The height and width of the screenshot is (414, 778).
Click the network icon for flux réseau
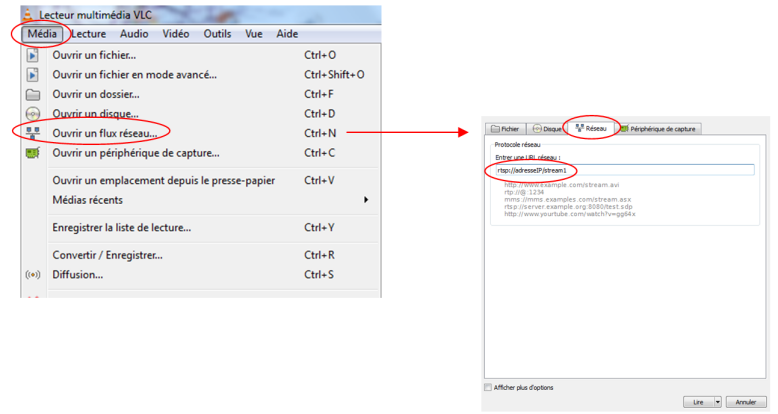click(33, 133)
